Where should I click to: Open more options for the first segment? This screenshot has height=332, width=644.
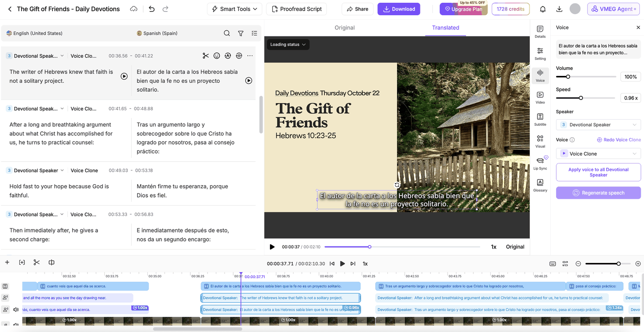click(x=250, y=56)
